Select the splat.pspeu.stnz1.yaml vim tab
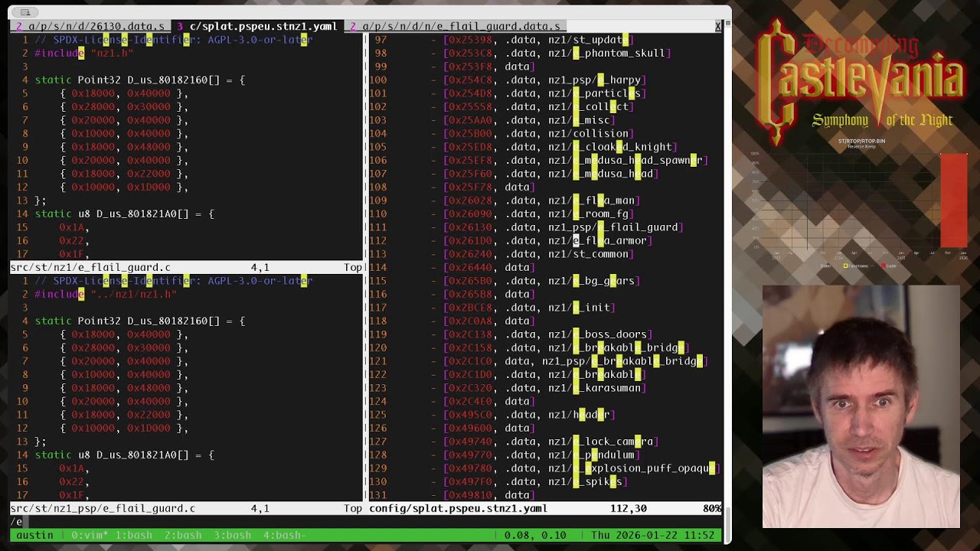This screenshot has width=980, height=551. coord(257,26)
